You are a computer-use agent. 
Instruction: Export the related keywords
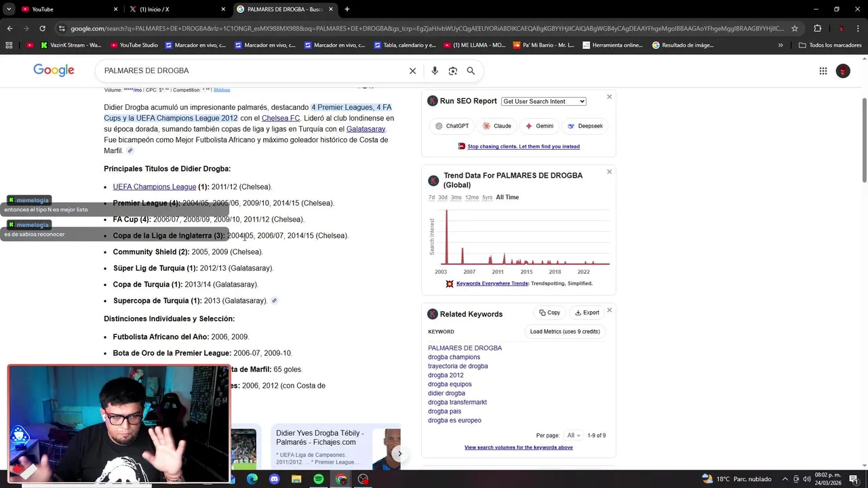(x=587, y=312)
